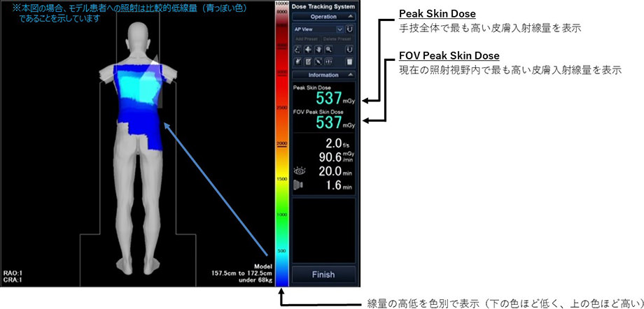Viewport: 644px width, 309px height.
Task: Click the horizontal flip tool icon
Action: coord(328,62)
